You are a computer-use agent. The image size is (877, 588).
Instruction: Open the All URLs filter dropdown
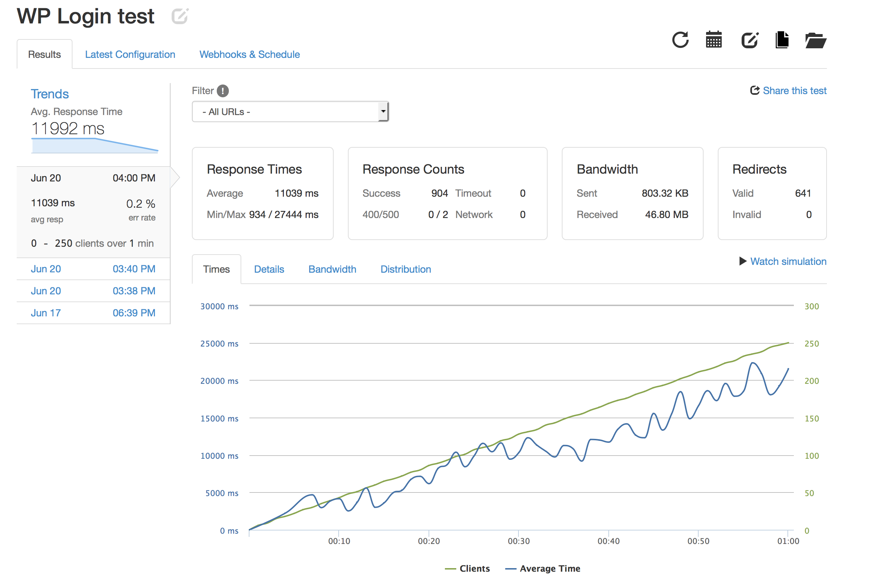290,112
